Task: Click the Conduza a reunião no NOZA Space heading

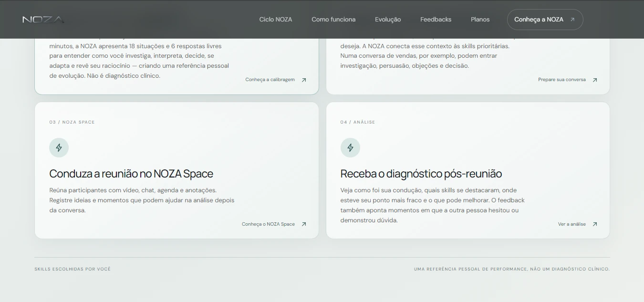Action: coord(131,174)
